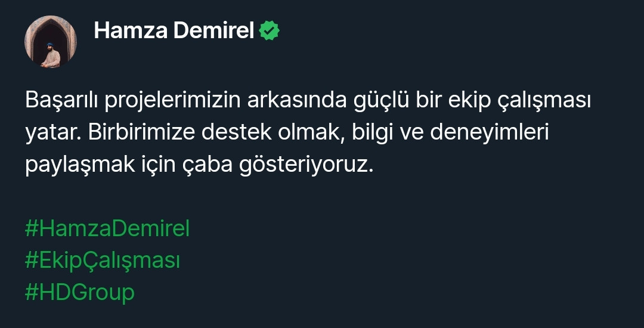The width and height of the screenshot is (644, 328).
Task: Click the green verified badge icon
Action: pos(270,31)
